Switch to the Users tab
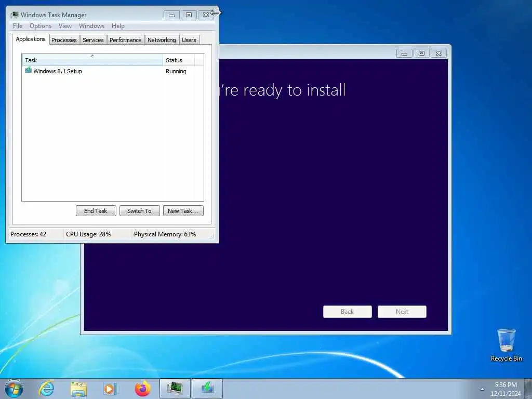532x399 pixels. click(x=189, y=40)
